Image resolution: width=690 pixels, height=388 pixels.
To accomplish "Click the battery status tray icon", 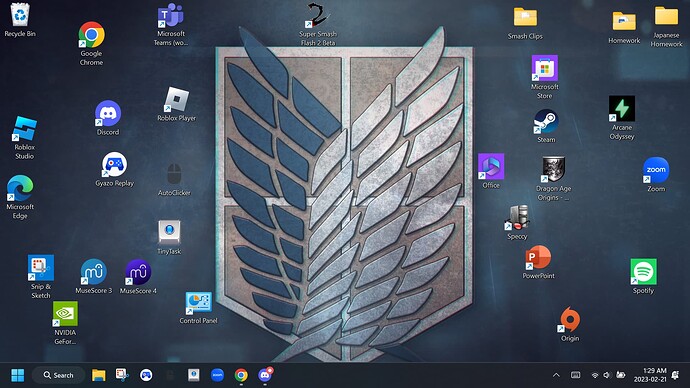I will (x=620, y=375).
